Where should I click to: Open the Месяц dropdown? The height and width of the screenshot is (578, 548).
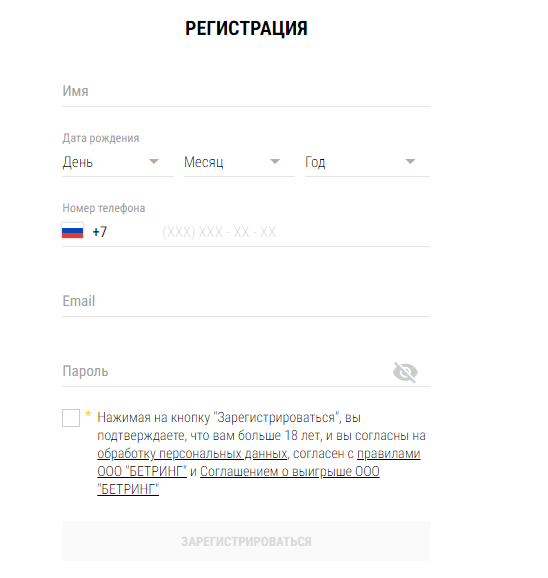pyautogui.click(x=239, y=162)
